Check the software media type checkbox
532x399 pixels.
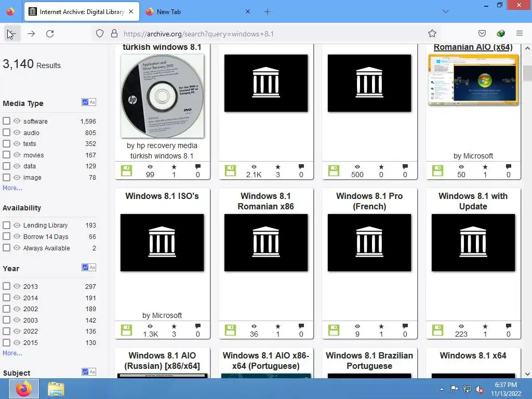[x=6, y=121]
